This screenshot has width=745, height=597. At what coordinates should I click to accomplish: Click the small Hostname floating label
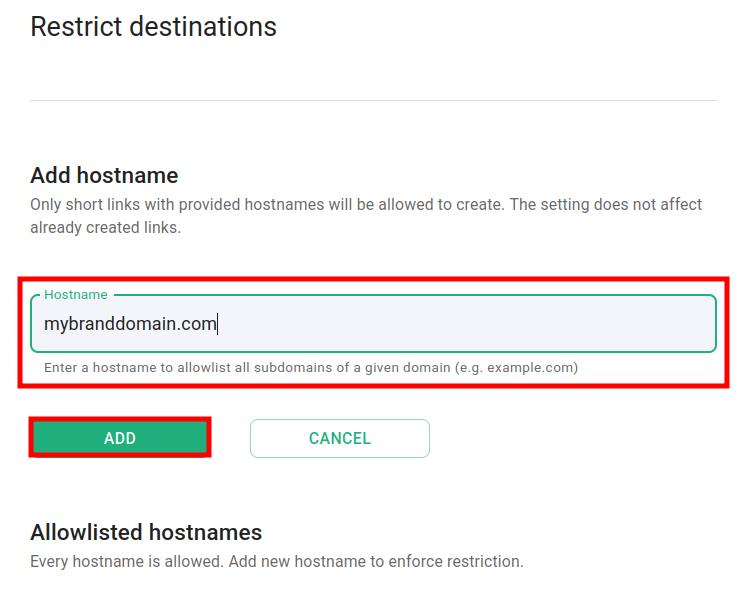[x=75, y=295]
